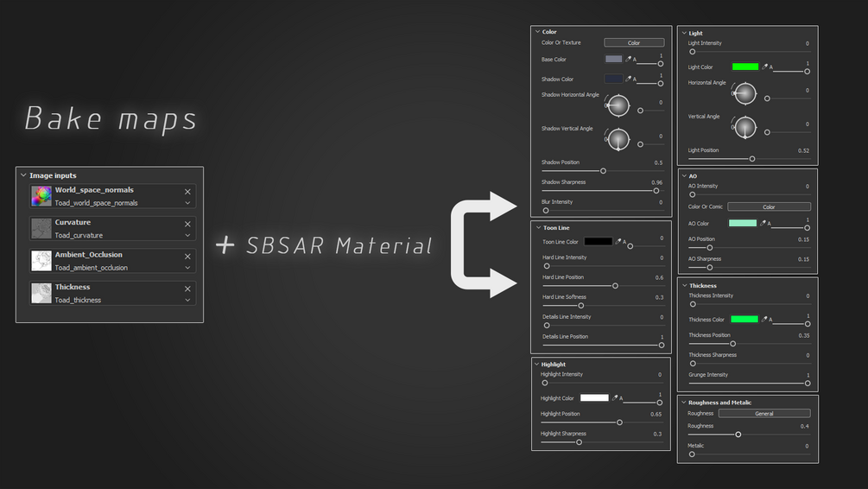Click the Details Line Intensity slider handle

point(547,326)
